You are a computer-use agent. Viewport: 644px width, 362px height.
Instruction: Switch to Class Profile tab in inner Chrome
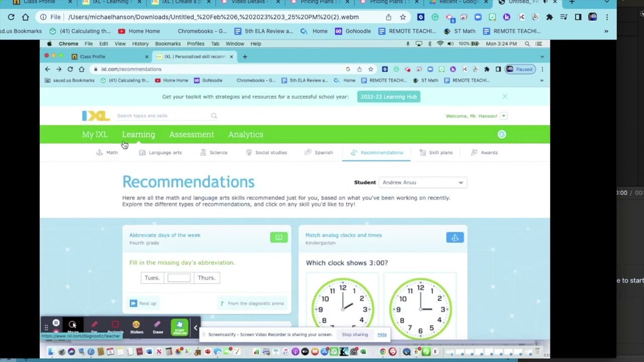point(110,56)
